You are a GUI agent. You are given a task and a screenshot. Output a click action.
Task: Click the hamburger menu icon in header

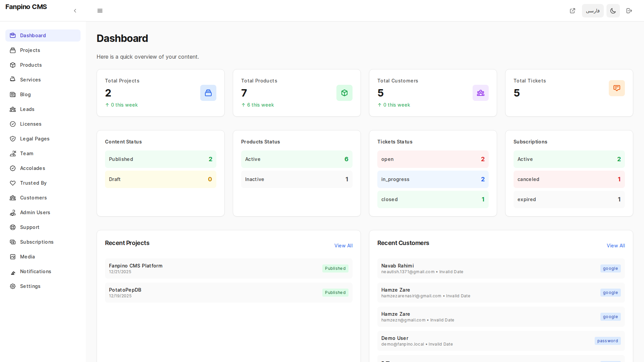click(x=100, y=11)
